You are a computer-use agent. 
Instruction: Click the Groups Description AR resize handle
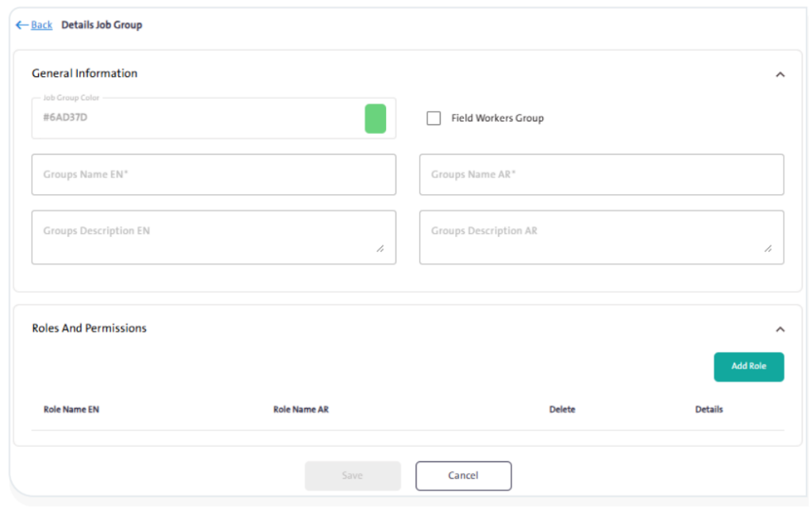768,249
